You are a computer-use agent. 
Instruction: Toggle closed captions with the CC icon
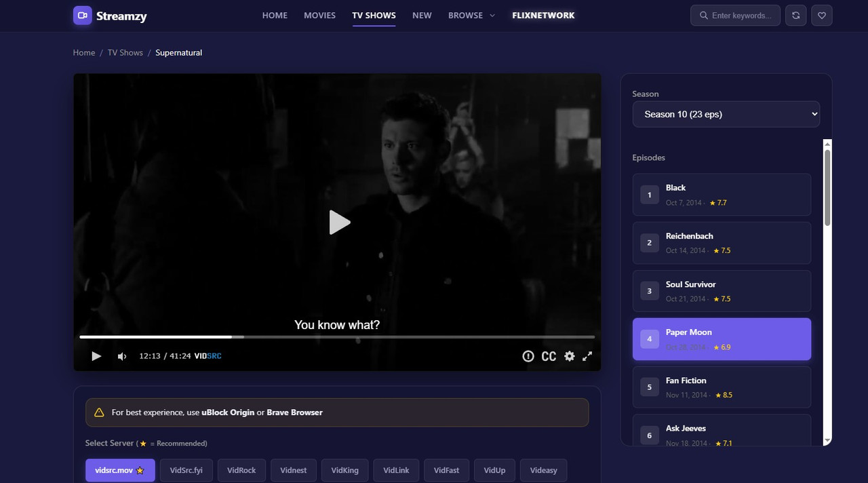(549, 356)
